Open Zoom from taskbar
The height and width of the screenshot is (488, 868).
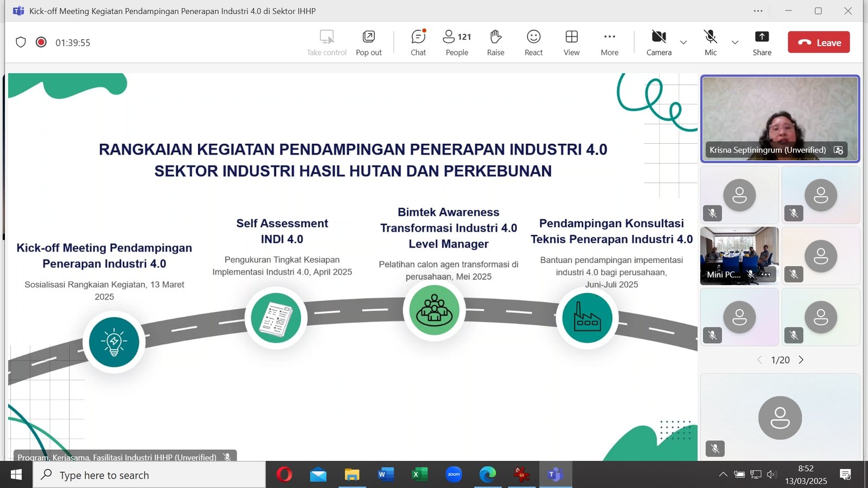(454, 475)
